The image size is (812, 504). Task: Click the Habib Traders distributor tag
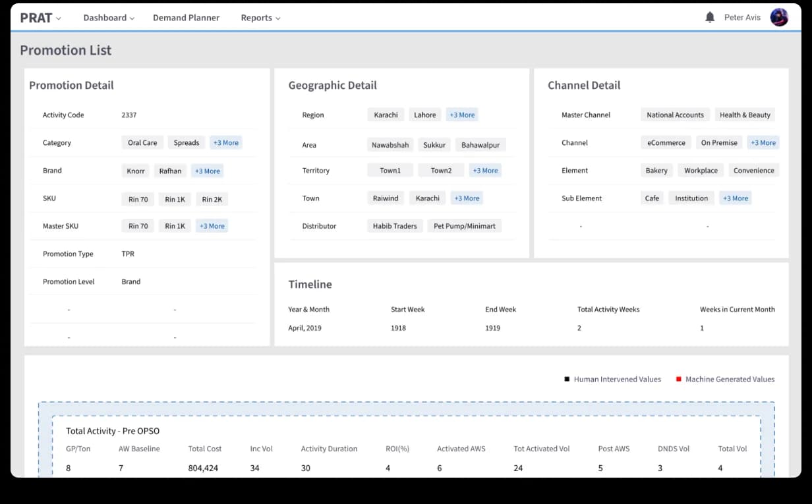pos(395,226)
